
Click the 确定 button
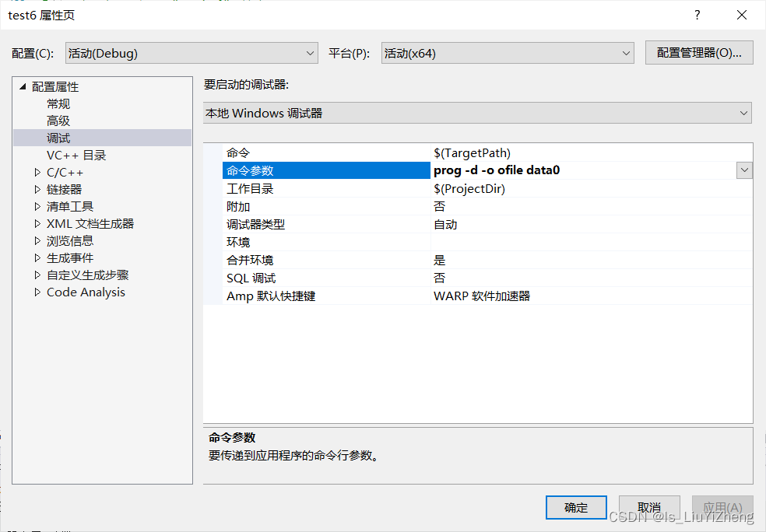(x=576, y=508)
